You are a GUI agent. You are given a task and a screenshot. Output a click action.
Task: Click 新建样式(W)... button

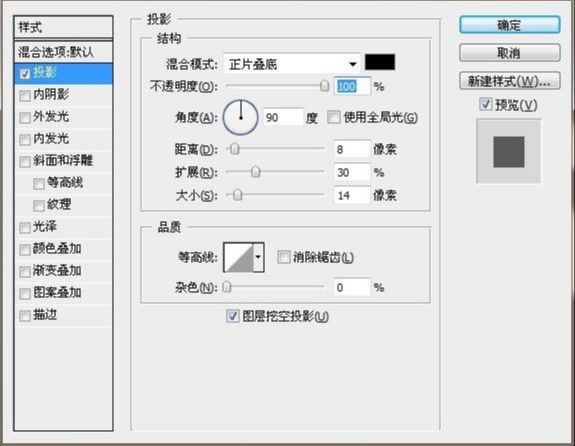pyautogui.click(x=509, y=81)
